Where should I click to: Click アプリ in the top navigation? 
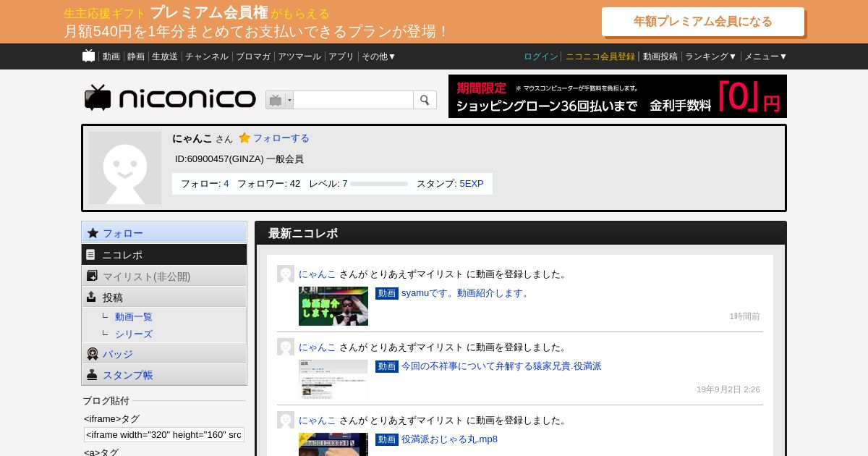coord(341,56)
